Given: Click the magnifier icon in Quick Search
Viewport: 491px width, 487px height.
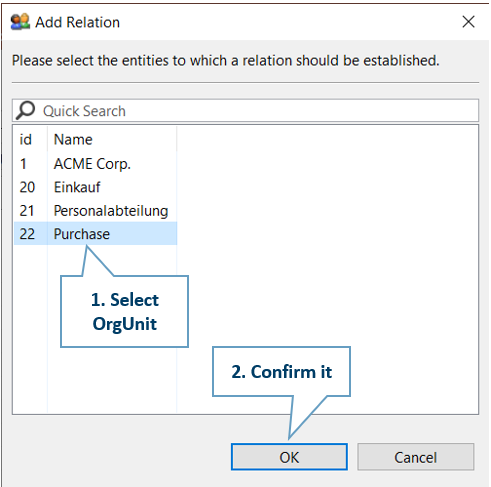Looking at the screenshot, I should (25, 110).
